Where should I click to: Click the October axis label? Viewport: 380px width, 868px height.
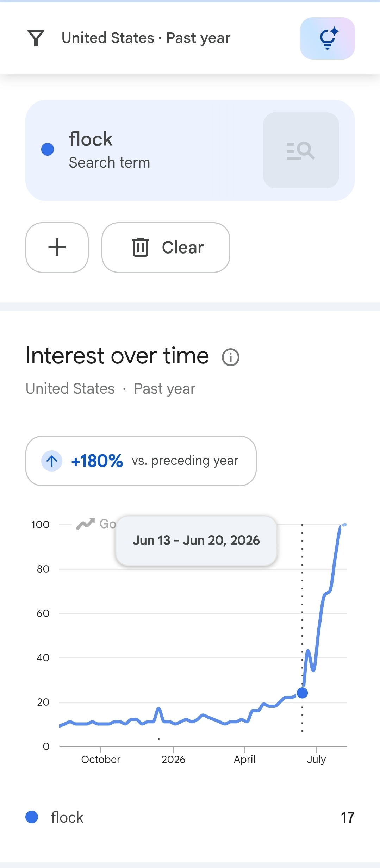click(x=101, y=759)
